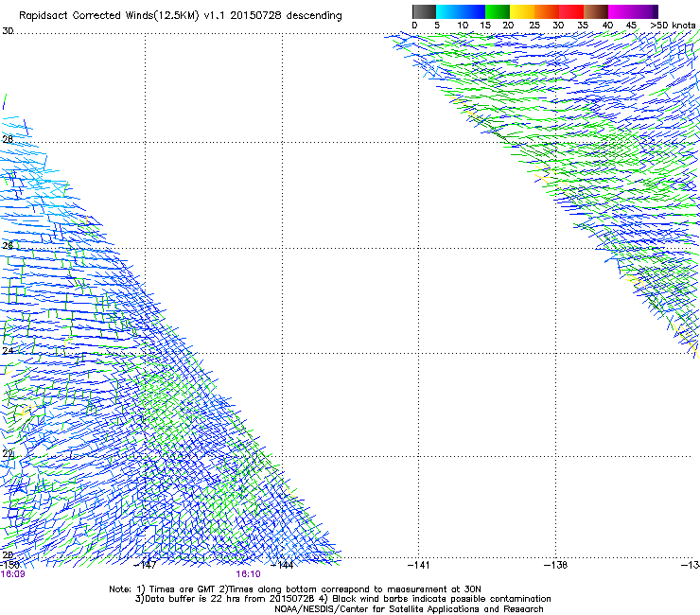Click the purple 16:10 swath time

click(x=248, y=574)
